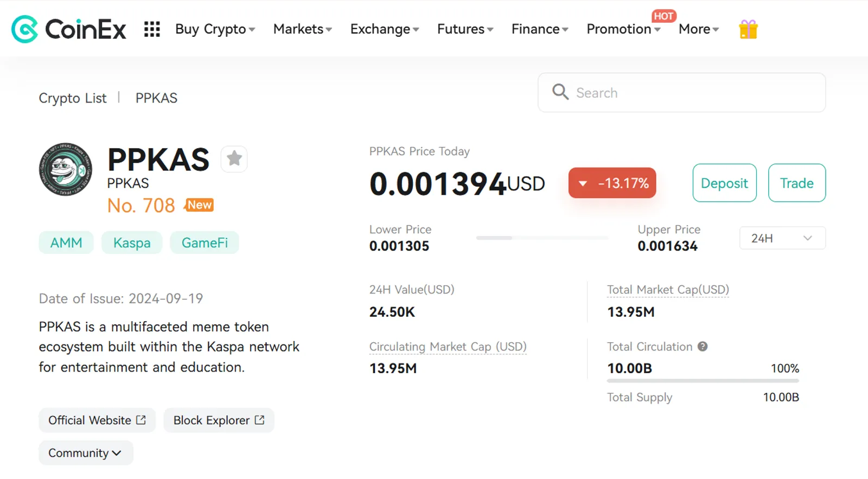Open the 24H time range dropdown
The height and width of the screenshot is (479, 868).
click(782, 238)
